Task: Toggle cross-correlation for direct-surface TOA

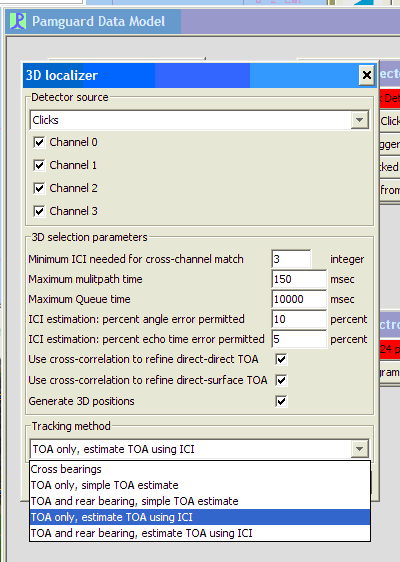Action: [x=281, y=380]
